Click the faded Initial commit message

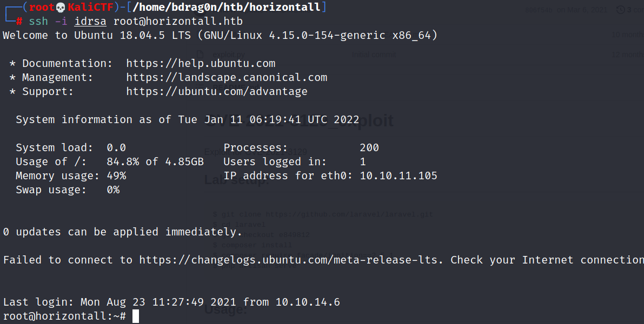374,55
